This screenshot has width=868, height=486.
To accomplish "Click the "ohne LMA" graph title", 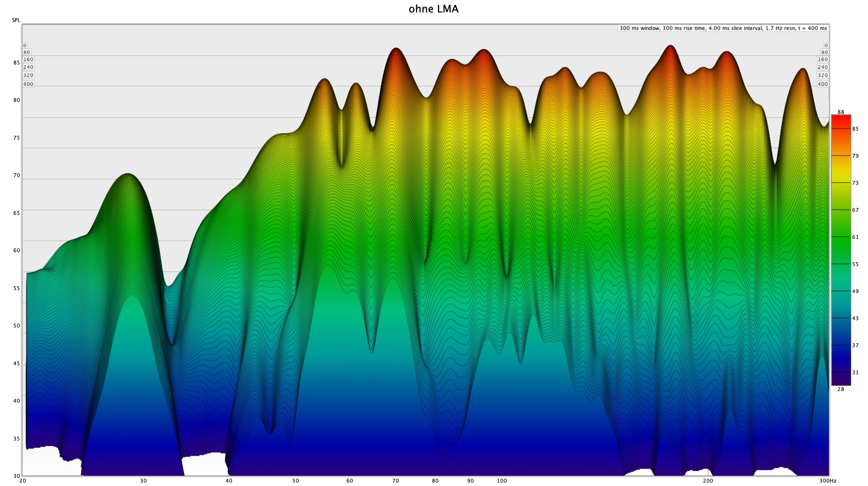I will (434, 9).
